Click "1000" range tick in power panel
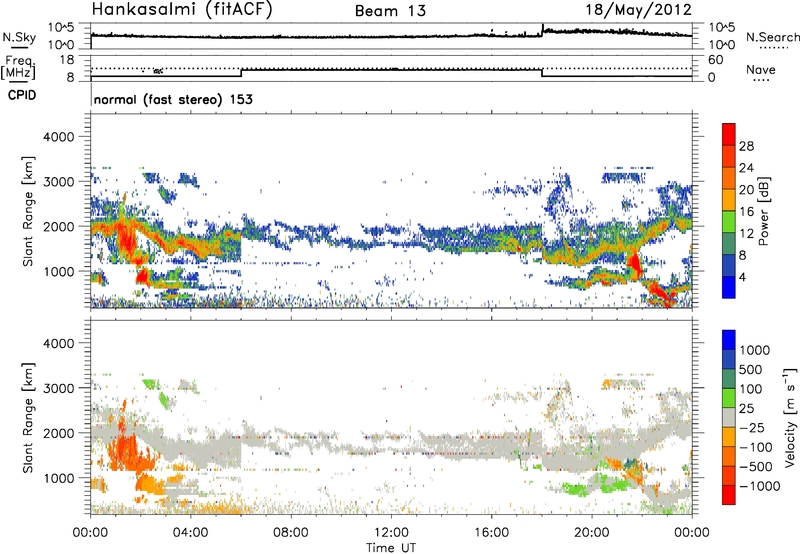Screen dimensions: 800x554 tap(58, 271)
